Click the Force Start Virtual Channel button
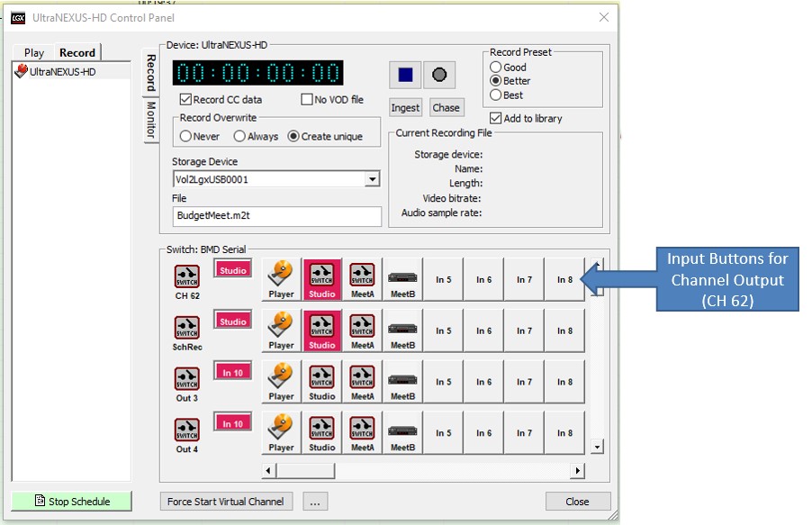Viewport: 812px width, 525px height. (225, 502)
